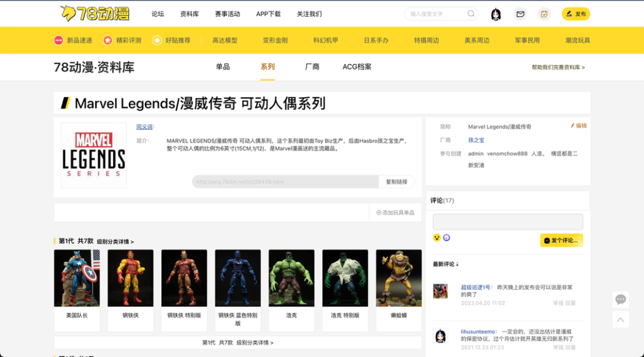Go to 高达模型 category

point(225,41)
